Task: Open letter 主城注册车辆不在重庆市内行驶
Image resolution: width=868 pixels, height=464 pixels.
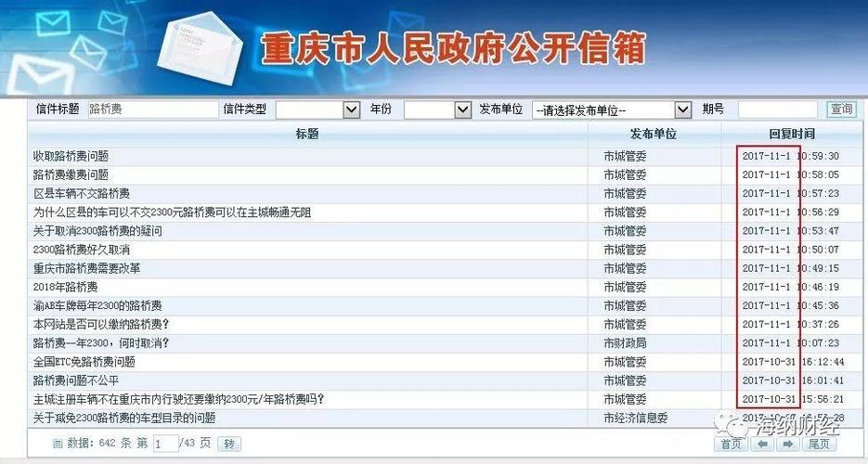Action: click(179, 399)
